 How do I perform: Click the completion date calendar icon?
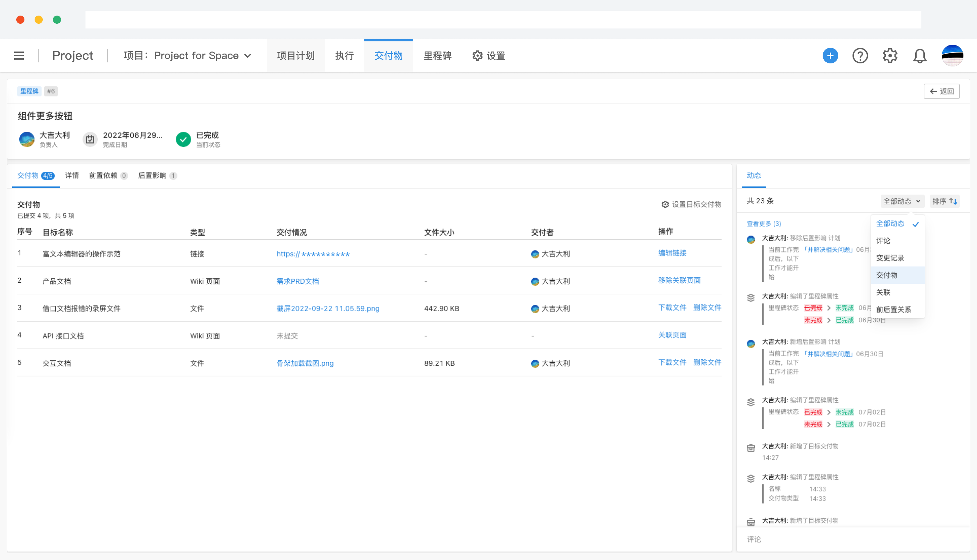coord(90,139)
